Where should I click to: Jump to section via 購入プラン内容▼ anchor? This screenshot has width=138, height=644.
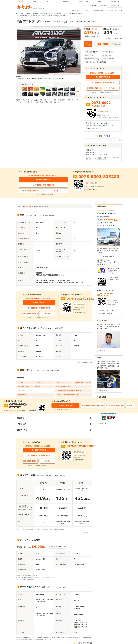(x=44, y=207)
